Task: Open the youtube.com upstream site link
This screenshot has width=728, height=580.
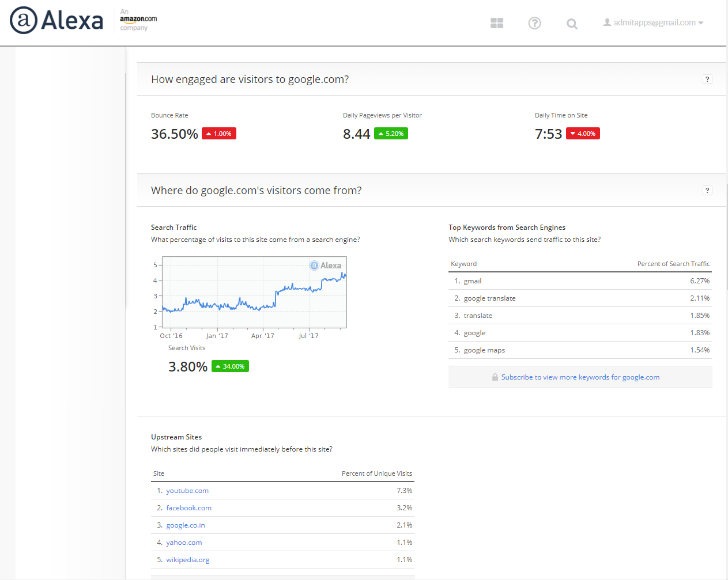Action: 187,491
